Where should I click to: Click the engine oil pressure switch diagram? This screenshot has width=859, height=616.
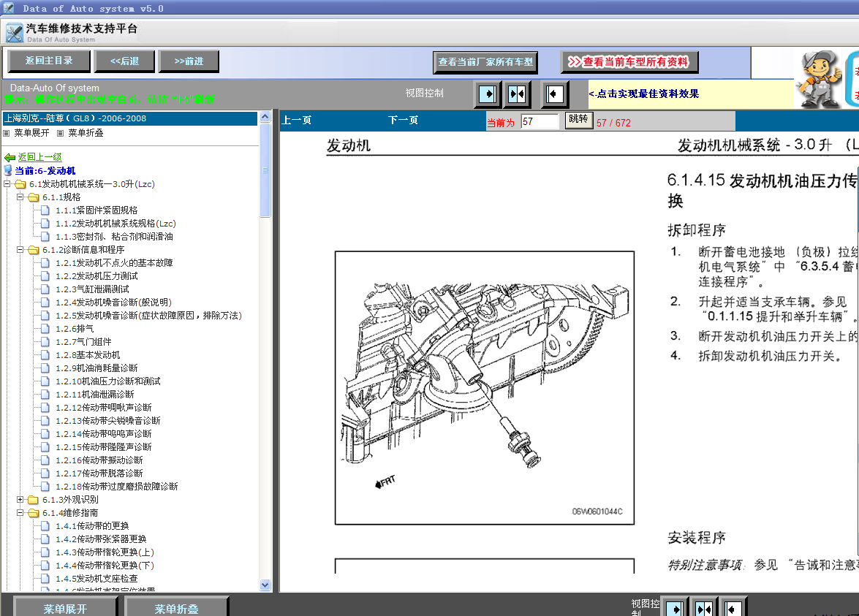[x=484, y=388]
